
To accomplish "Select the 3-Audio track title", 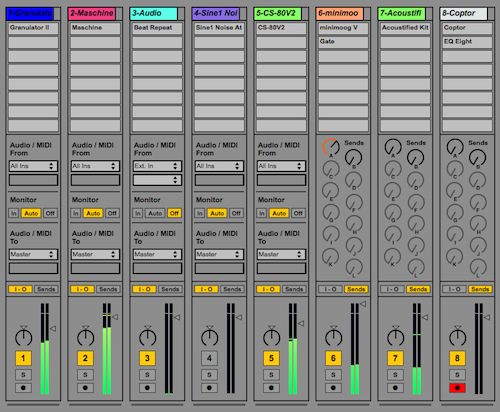I will point(154,14).
